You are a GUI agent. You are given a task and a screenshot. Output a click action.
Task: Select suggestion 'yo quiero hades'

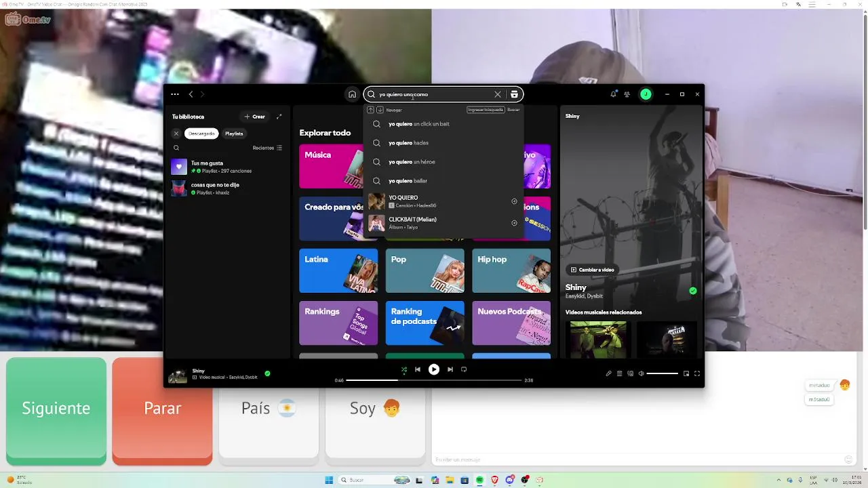coord(443,143)
